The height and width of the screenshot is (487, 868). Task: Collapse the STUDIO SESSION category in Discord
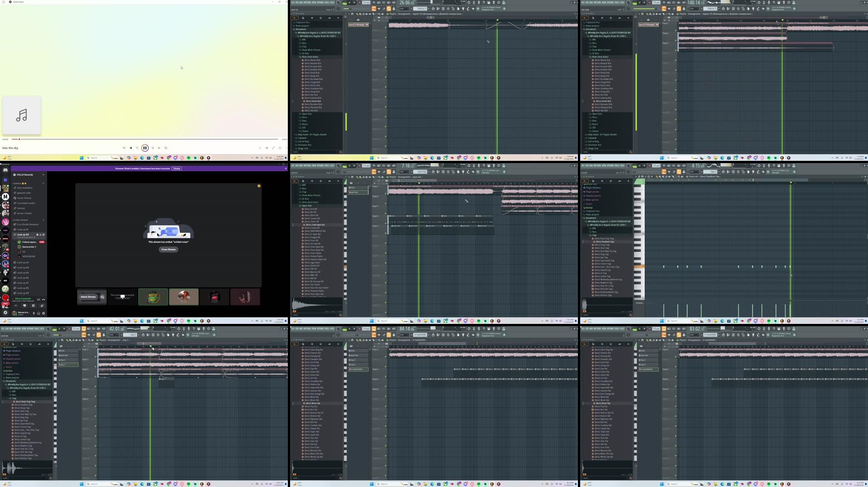point(21,220)
